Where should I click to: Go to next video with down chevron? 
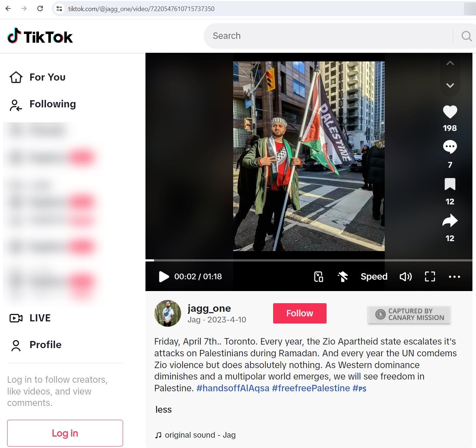click(x=450, y=86)
